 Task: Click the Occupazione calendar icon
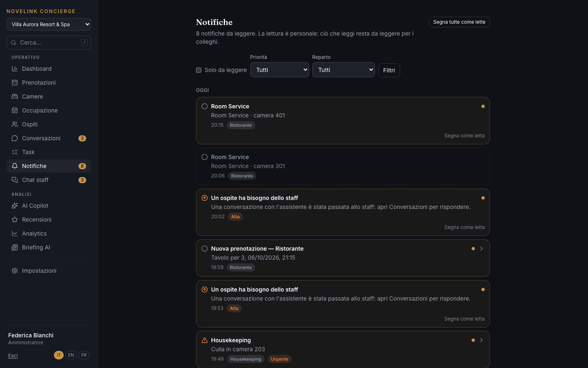point(15,110)
